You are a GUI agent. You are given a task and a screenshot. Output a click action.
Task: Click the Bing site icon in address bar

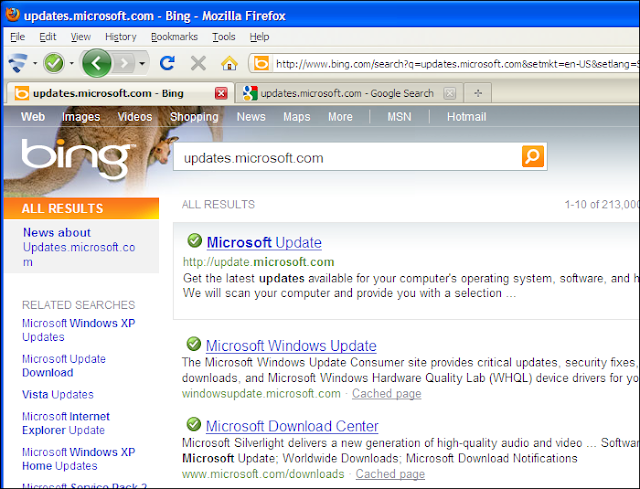tap(261, 64)
